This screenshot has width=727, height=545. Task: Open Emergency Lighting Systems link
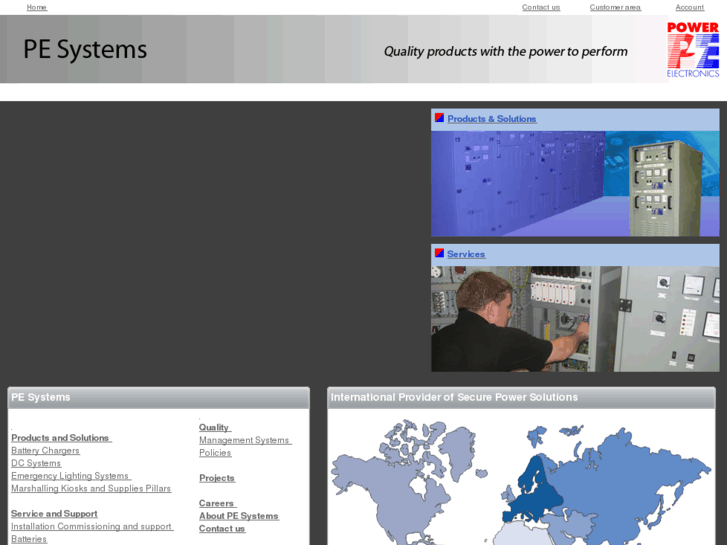pyautogui.click(x=71, y=476)
